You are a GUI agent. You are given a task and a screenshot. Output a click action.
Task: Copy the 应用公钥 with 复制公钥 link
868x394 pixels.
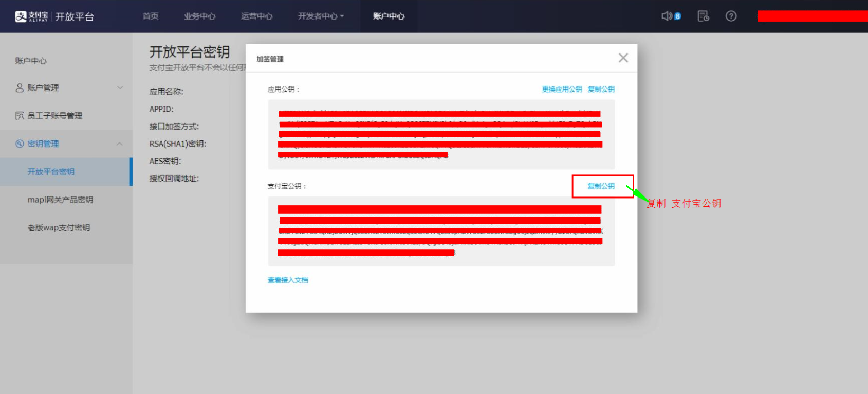pyautogui.click(x=601, y=89)
